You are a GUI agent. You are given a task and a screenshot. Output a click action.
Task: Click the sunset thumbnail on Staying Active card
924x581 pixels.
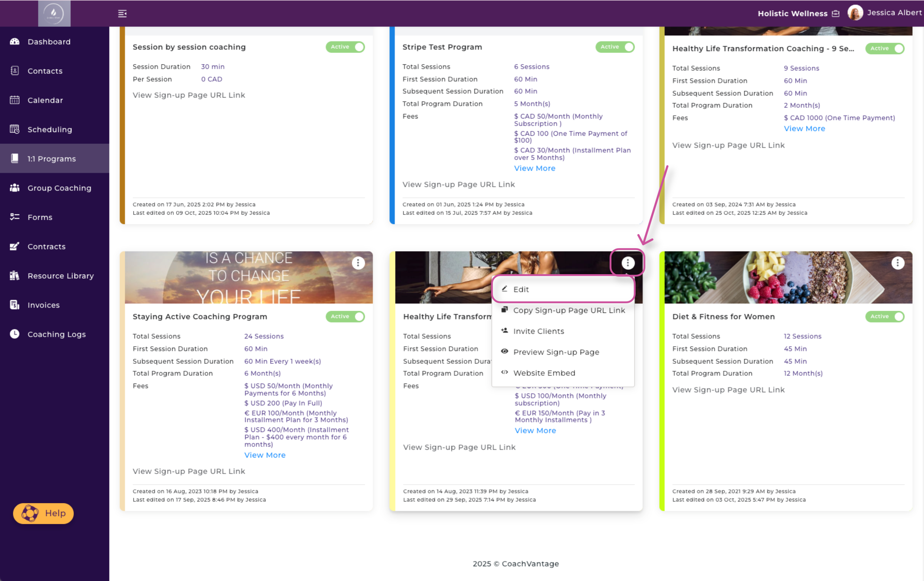coord(238,278)
